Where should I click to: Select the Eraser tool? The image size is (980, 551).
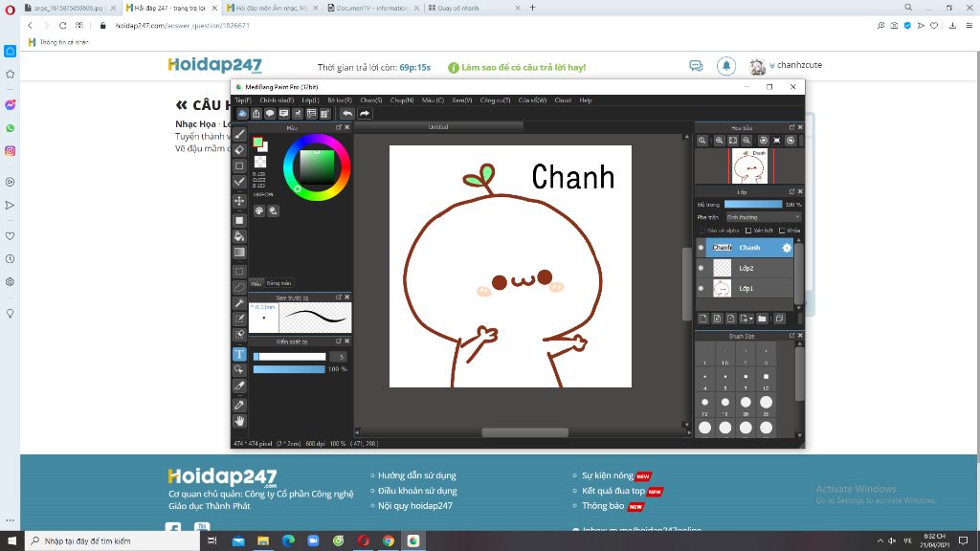[239, 150]
